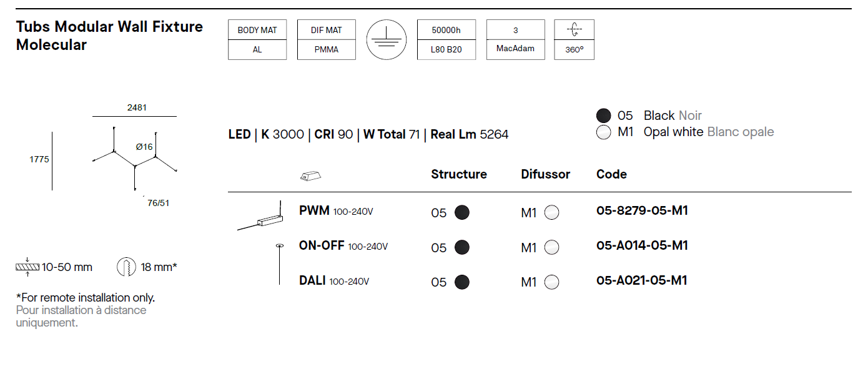Click the BODY MAT AL spec box
Viewport: 868px width, 379px height.
257,40
